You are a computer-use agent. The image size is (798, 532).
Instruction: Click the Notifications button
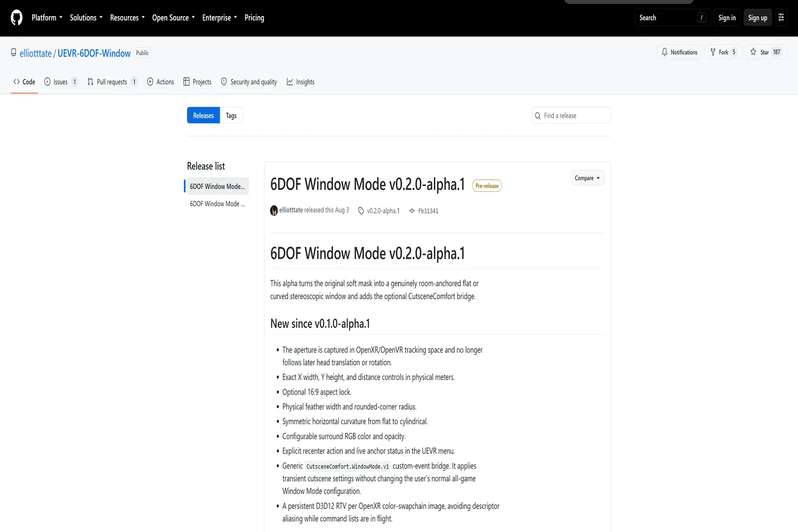tap(680, 52)
